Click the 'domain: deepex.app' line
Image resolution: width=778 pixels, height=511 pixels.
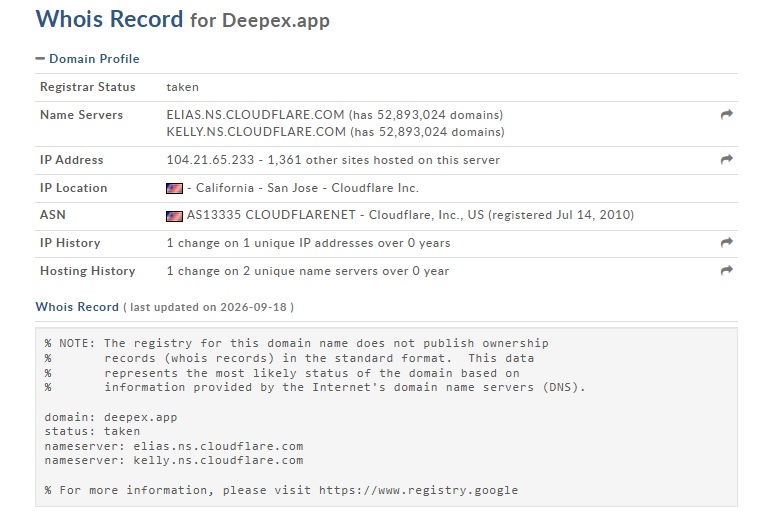click(111, 417)
